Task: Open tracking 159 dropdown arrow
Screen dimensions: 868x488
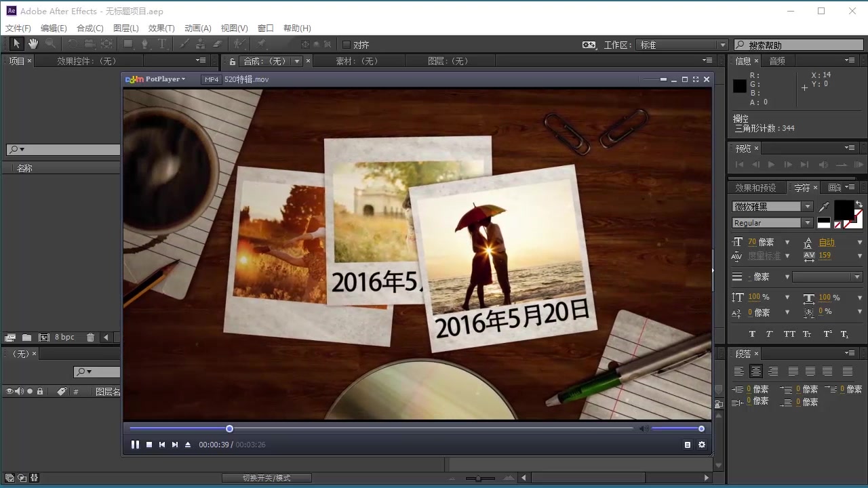Action: pos(860,256)
